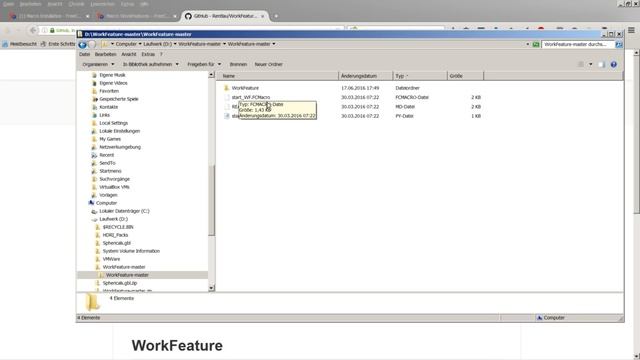
Task: Open the last WorkFeature-master breadcrumb dropdown arrow
Action: (274, 44)
